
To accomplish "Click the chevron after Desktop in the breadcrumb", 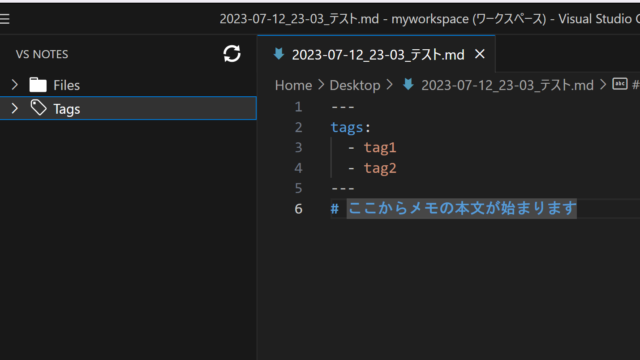I will (x=390, y=85).
